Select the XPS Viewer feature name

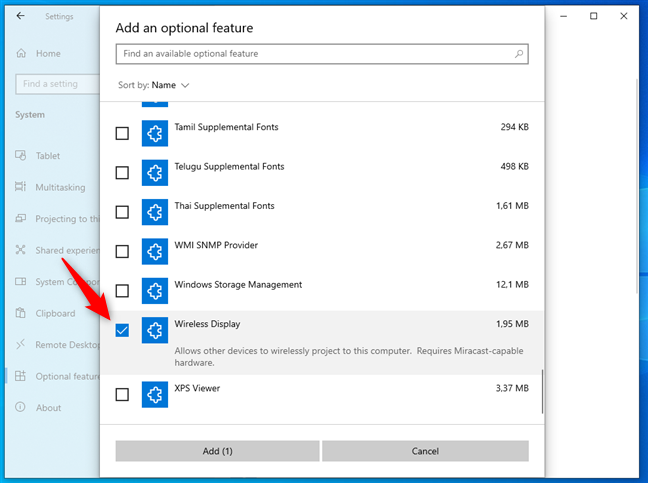pyautogui.click(x=197, y=388)
